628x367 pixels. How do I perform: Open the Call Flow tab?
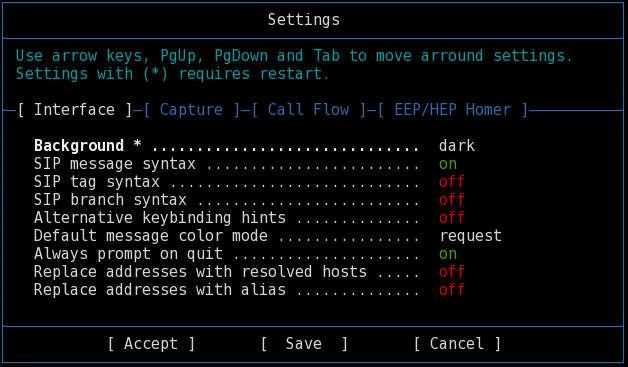(308, 110)
